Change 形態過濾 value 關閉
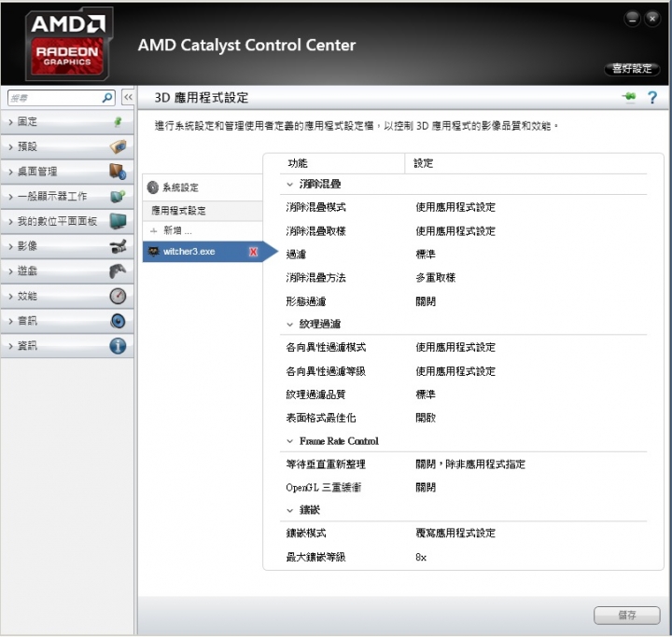Image resolution: width=672 pixels, height=637 pixels. point(426,301)
